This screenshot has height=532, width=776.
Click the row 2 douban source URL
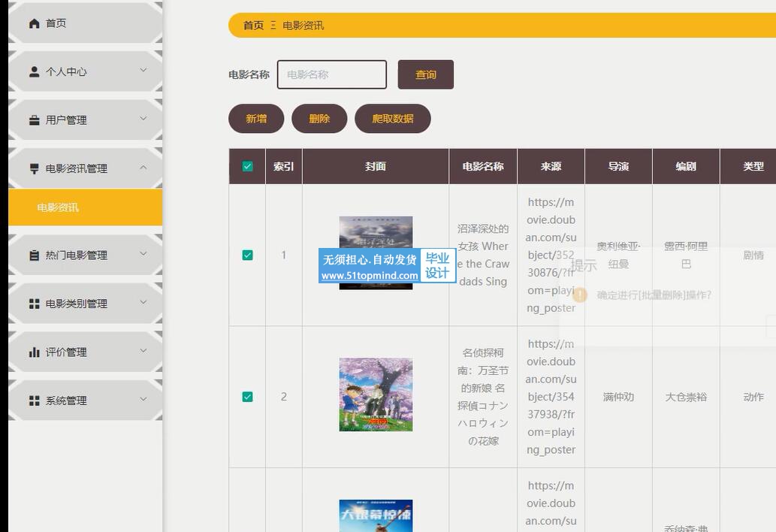[551, 397]
